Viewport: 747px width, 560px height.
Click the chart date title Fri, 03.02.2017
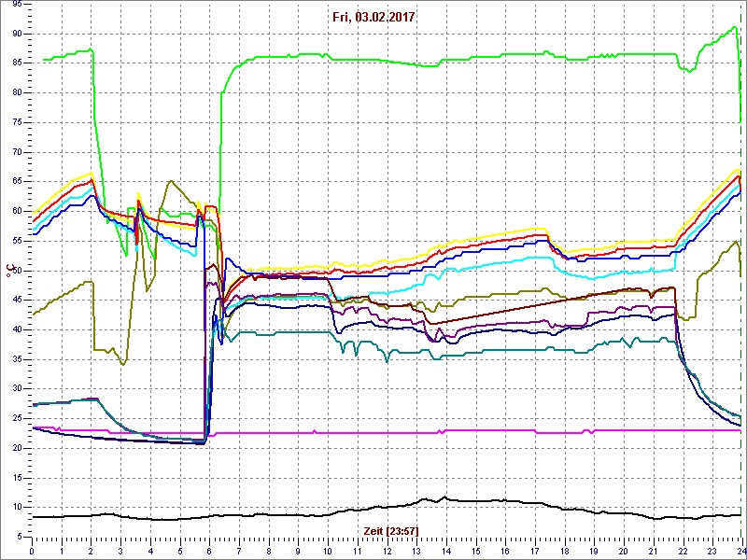(373, 18)
